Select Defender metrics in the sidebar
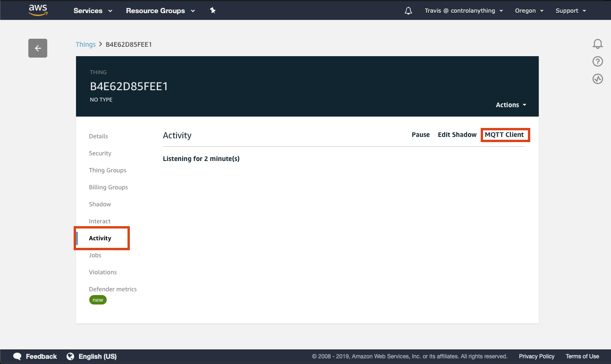The height and width of the screenshot is (364, 611). [x=113, y=289]
